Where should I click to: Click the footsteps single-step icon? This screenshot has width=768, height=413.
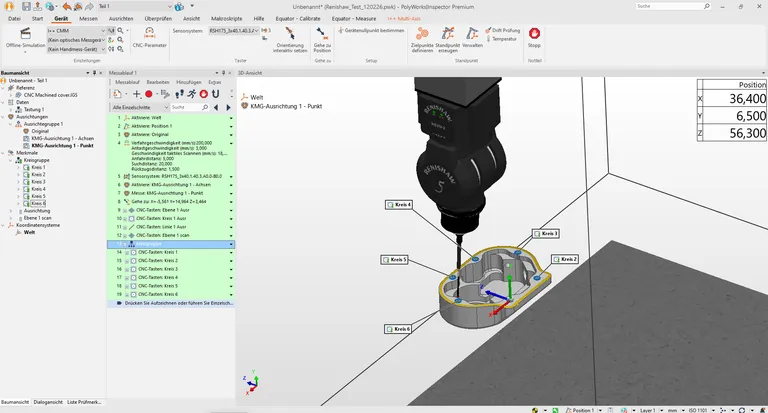(x=180, y=94)
